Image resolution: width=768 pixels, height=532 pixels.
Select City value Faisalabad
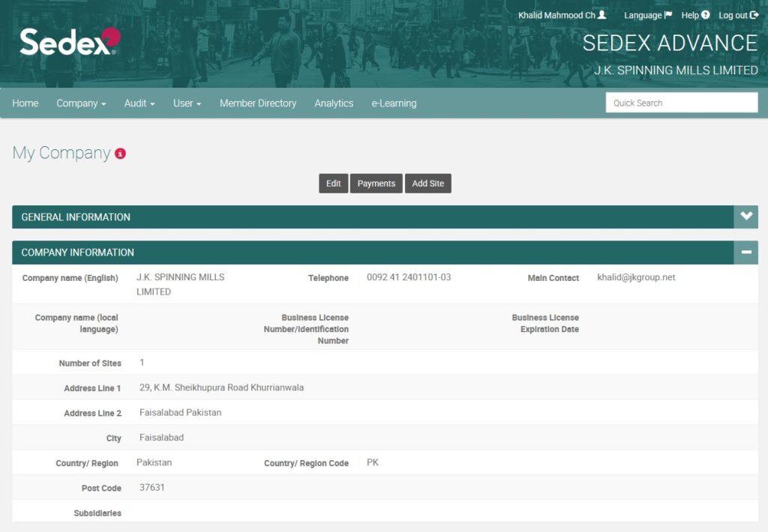(161, 438)
